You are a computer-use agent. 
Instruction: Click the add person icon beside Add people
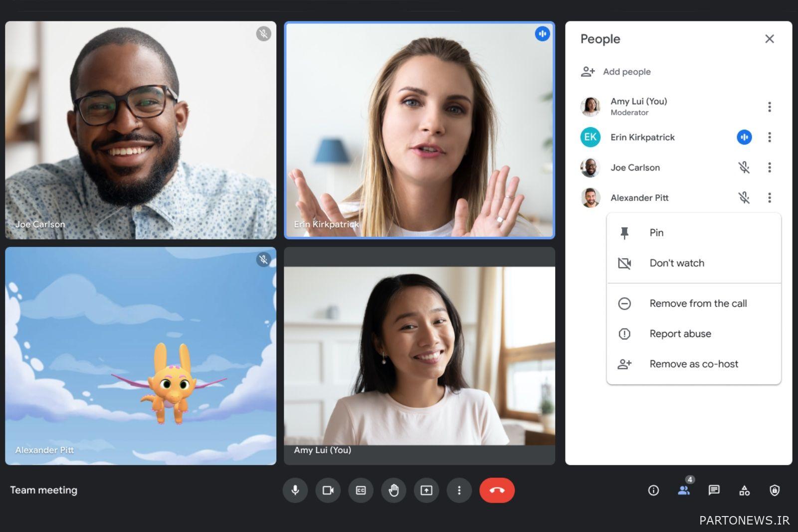click(588, 72)
